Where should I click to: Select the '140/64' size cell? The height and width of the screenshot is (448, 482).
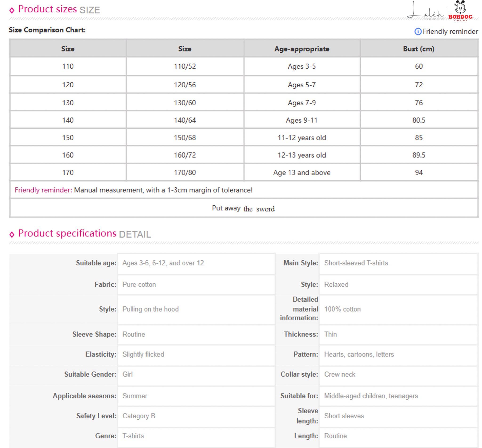[185, 120]
